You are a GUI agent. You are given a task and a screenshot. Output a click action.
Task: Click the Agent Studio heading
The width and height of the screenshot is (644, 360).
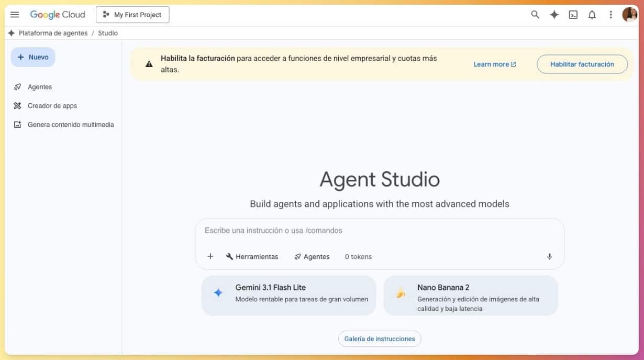click(380, 179)
